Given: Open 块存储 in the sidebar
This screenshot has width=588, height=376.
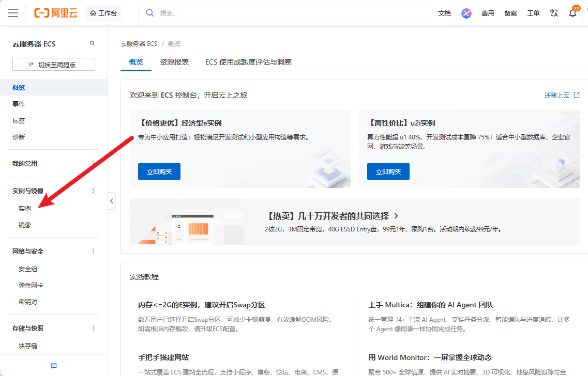Looking at the screenshot, I should pos(28,346).
